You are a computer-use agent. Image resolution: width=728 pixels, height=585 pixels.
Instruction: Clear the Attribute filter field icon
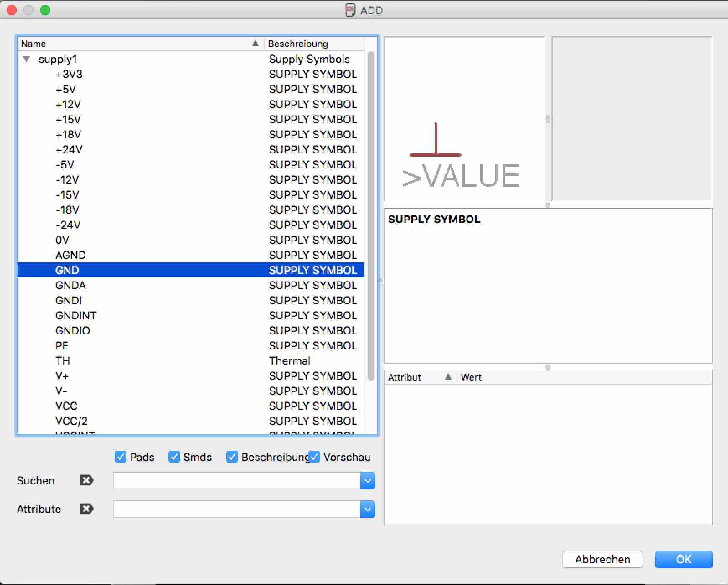click(87, 509)
